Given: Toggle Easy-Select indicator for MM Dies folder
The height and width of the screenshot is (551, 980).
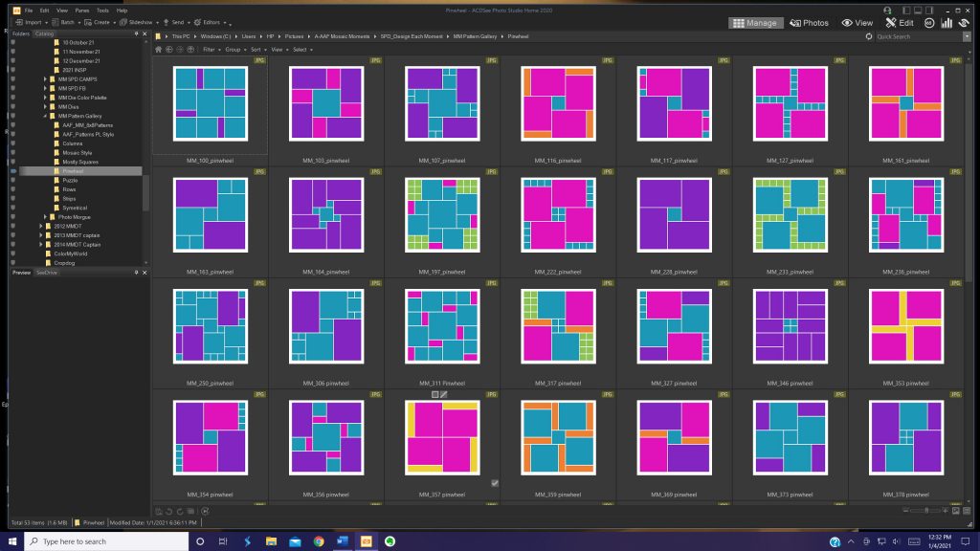Looking at the screenshot, I should [13, 107].
